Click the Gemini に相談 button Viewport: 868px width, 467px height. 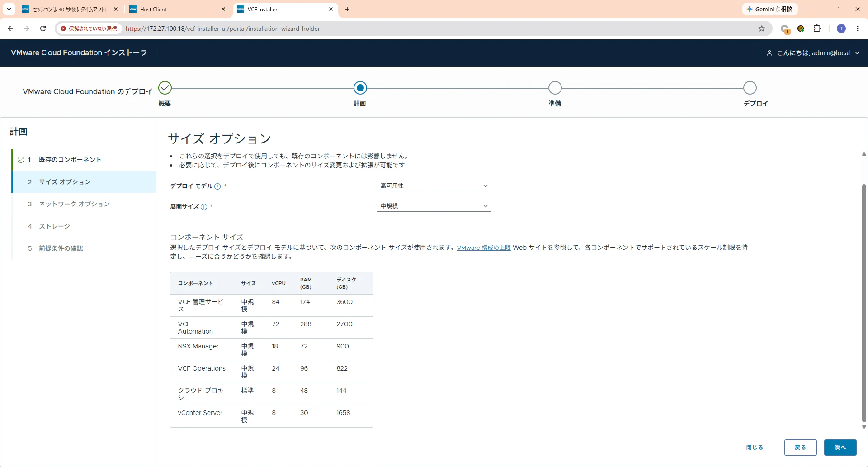coord(770,9)
